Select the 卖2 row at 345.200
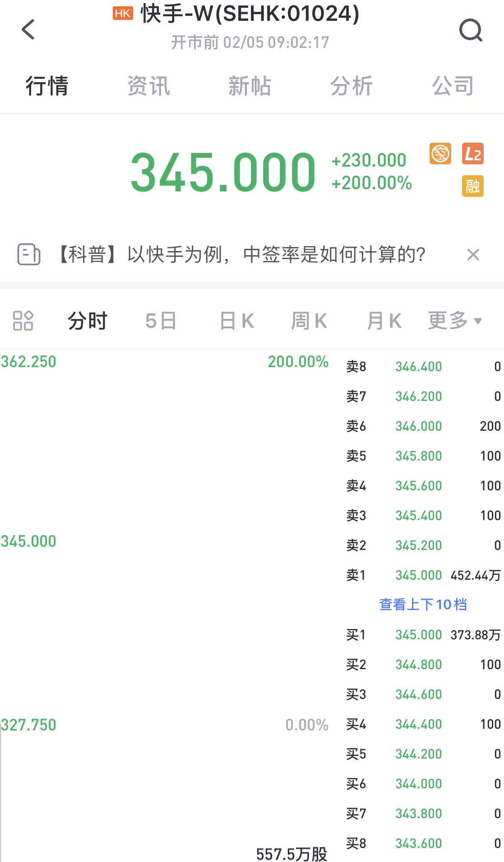The image size is (504, 862). 423,545
